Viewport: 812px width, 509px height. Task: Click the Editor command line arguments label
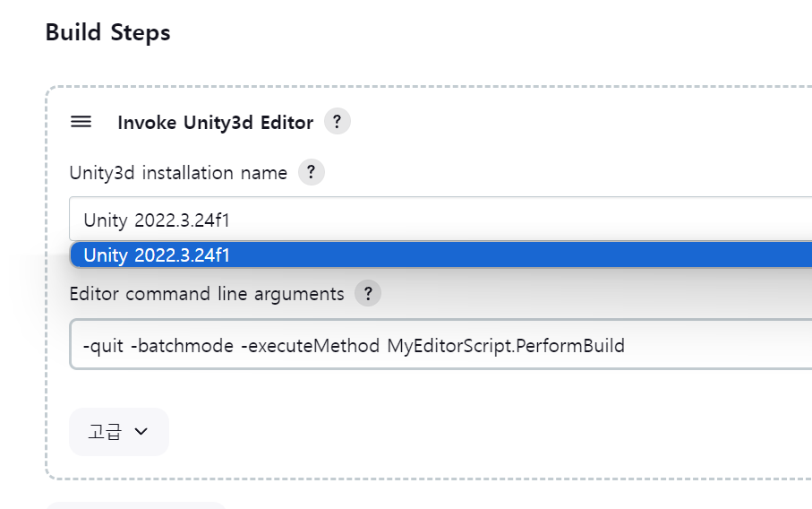(x=207, y=294)
